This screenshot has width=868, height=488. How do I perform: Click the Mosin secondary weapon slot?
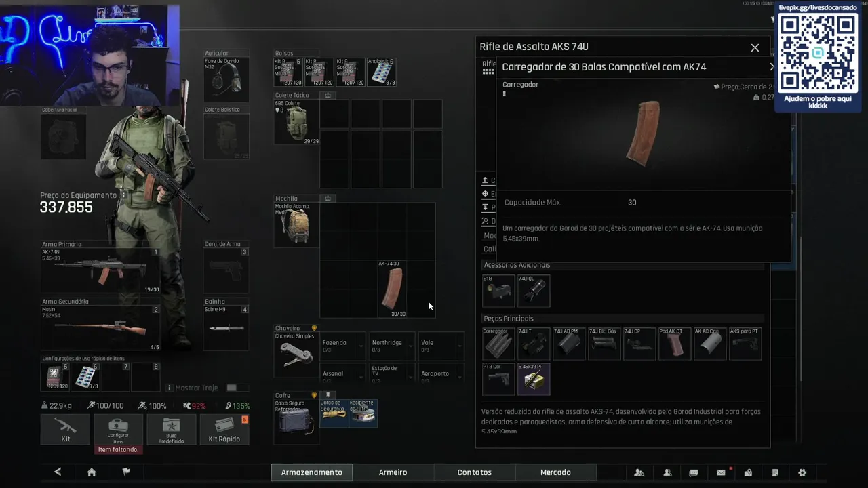[100, 328]
